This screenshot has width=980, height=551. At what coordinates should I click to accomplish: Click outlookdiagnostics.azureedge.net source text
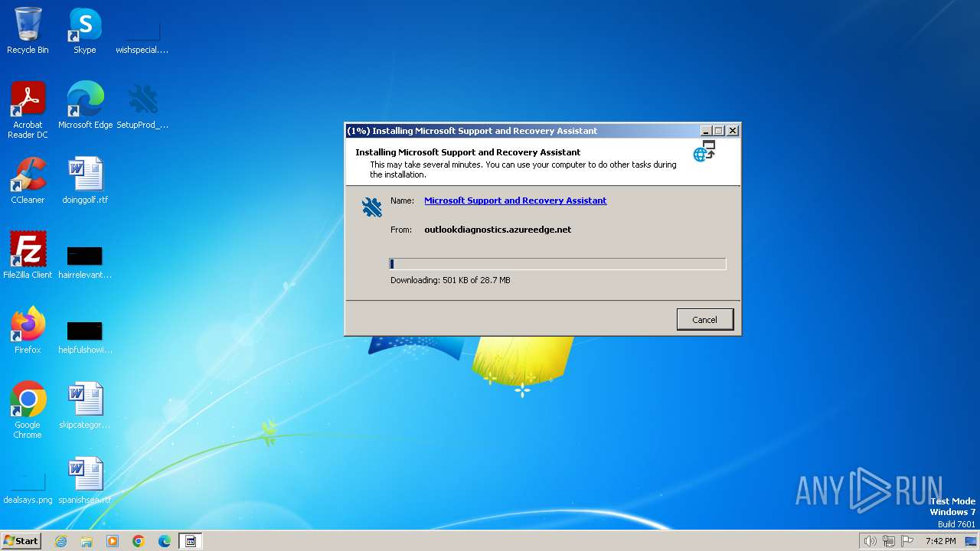coord(498,230)
